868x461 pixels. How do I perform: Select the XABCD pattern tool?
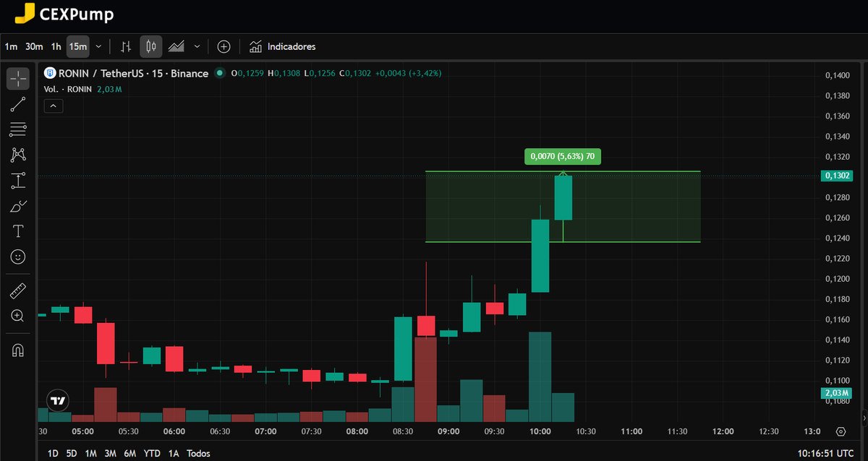pyautogui.click(x=18, y=155)
